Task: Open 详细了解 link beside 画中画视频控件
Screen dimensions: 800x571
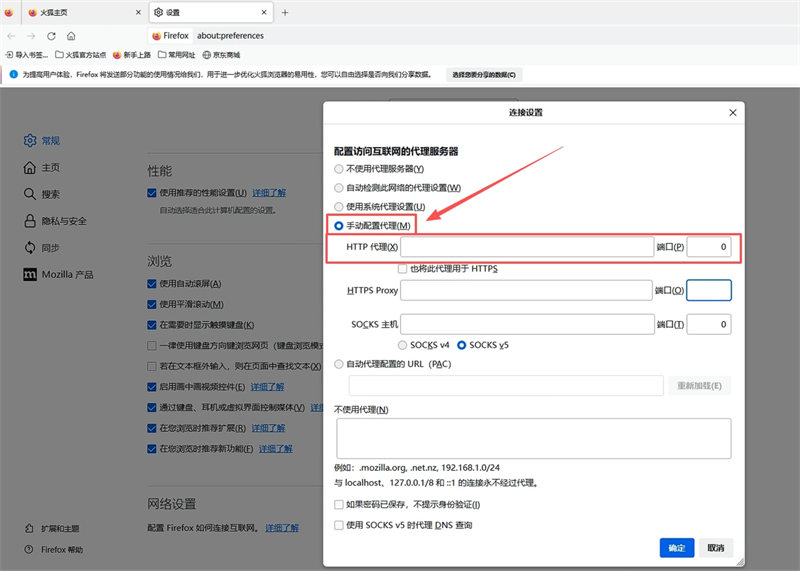Action: [267, 387]
